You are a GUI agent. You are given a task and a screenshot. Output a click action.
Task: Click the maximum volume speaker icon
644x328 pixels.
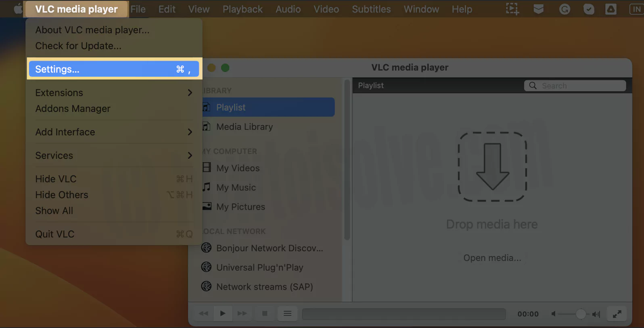[596, 314]
